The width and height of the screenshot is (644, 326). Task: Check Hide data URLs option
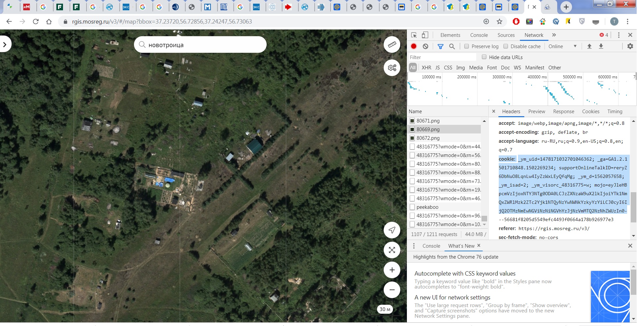point(484,57)
